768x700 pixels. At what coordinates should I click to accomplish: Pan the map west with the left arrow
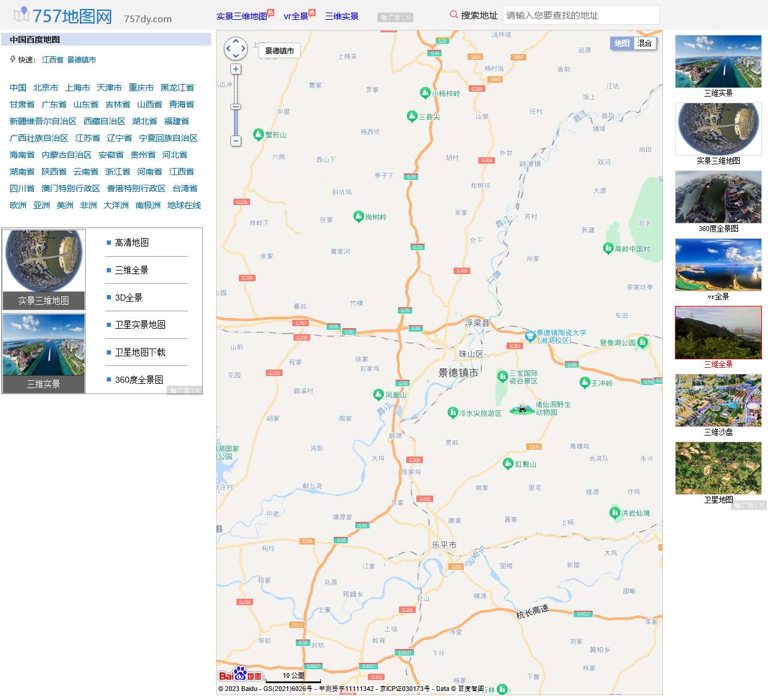point(228,49)
